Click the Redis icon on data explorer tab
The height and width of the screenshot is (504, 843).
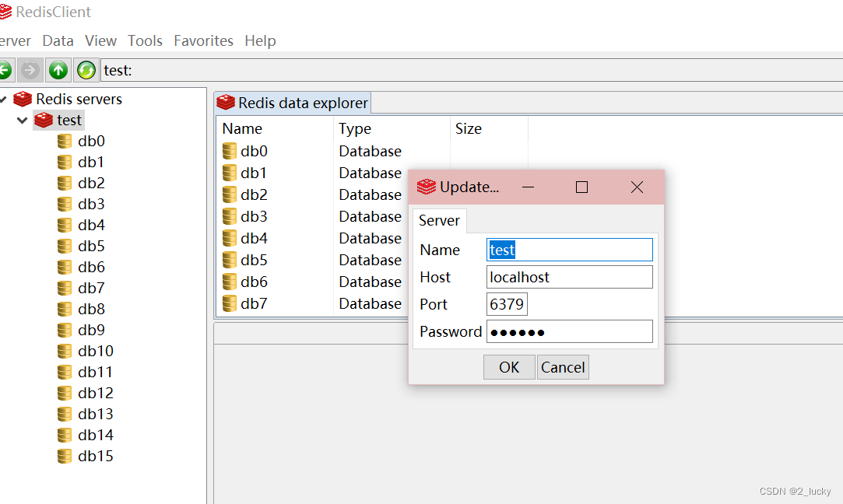pyautogui.click(x=226, y=102)
